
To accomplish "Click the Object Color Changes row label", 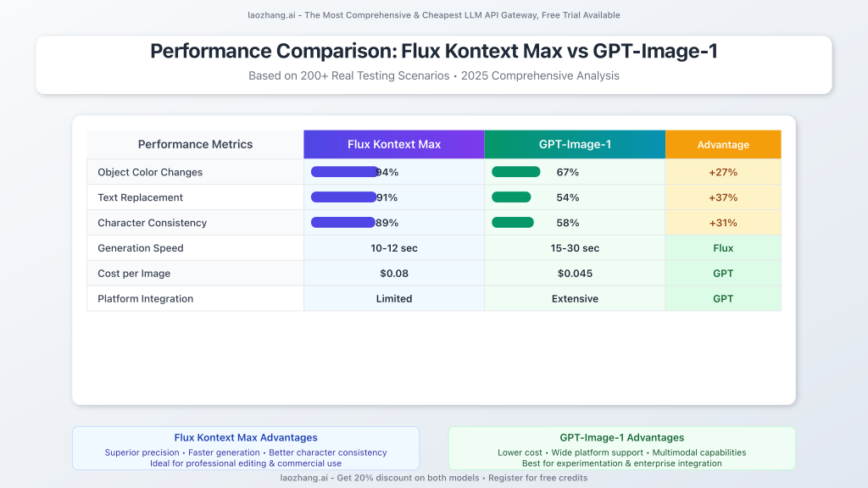I will click(150, 172).
